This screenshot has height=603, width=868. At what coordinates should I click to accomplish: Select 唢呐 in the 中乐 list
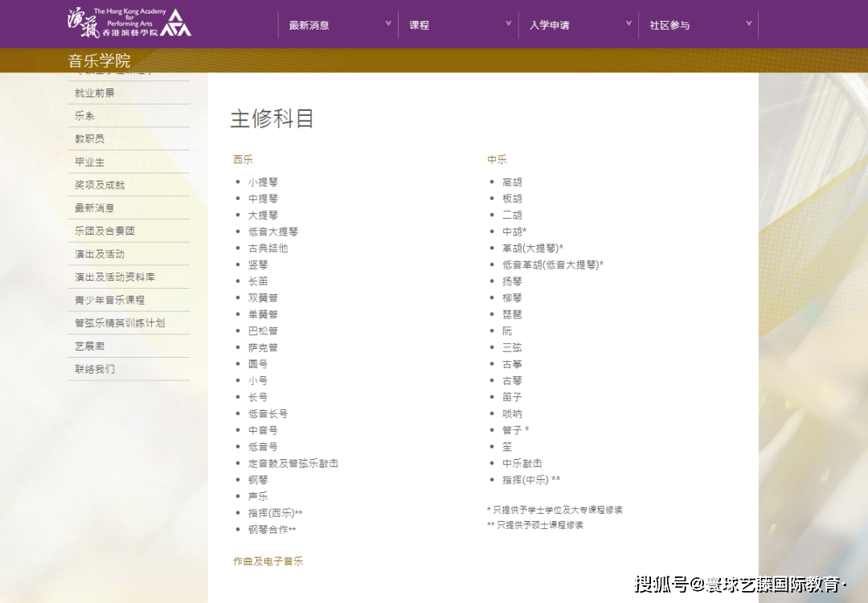click(512, 413)
